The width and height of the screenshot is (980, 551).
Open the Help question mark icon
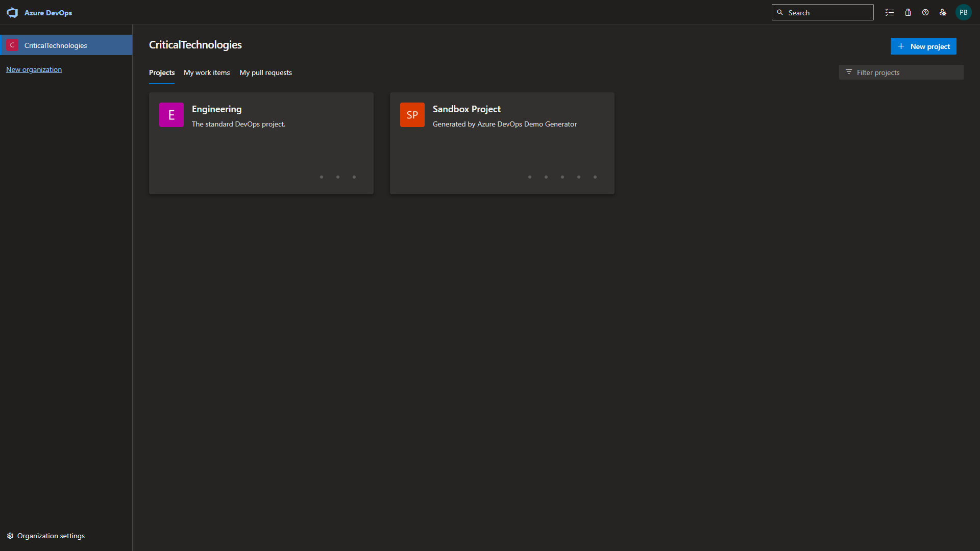[x=925, y=12]
